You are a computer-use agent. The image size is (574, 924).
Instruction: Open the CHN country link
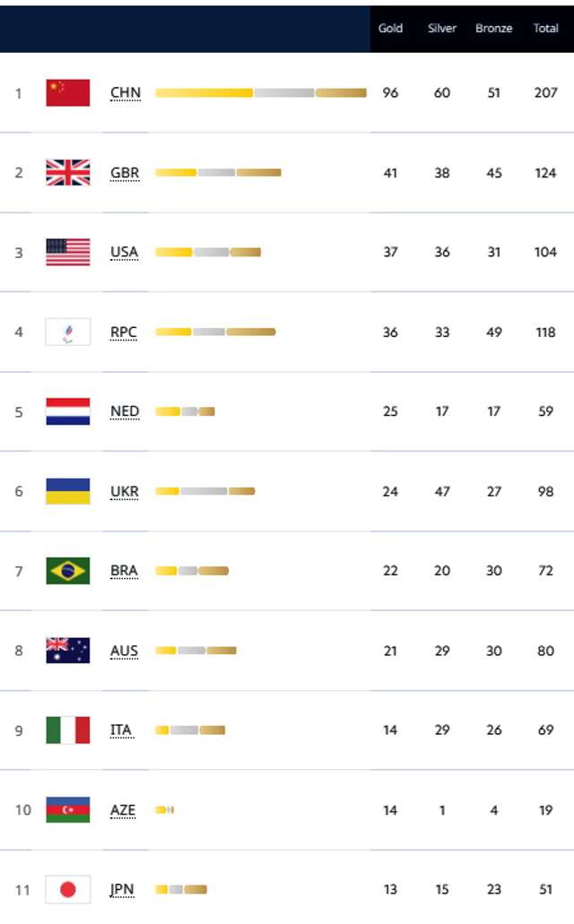point(125,93)
